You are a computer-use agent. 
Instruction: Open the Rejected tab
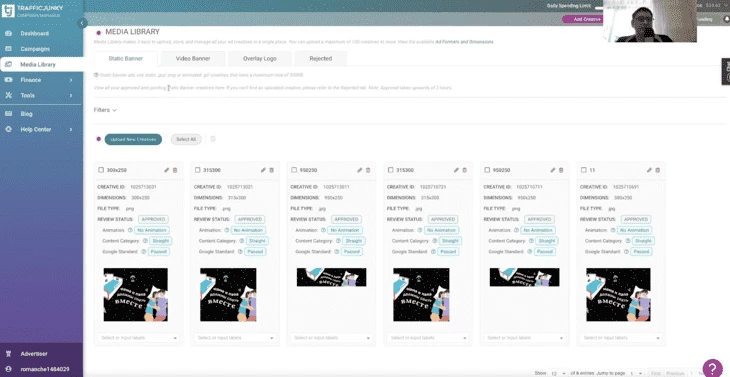pos(321,59)
